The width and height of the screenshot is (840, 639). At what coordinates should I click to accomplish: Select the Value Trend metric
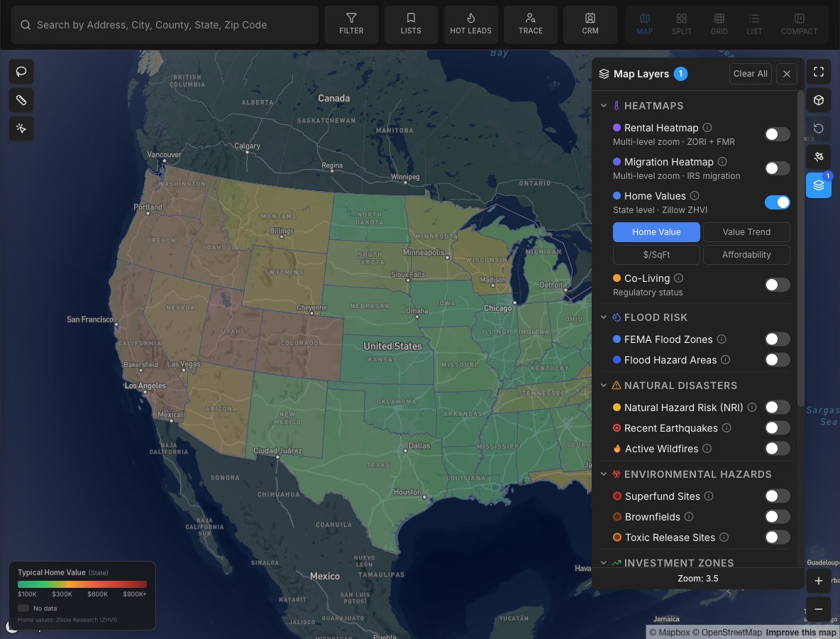coord(746,231)
